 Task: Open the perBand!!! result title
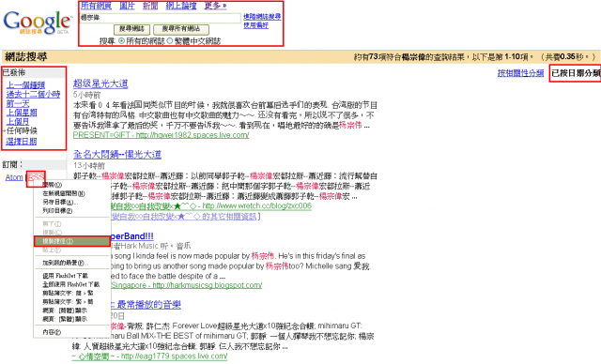[x=131, y=236]
